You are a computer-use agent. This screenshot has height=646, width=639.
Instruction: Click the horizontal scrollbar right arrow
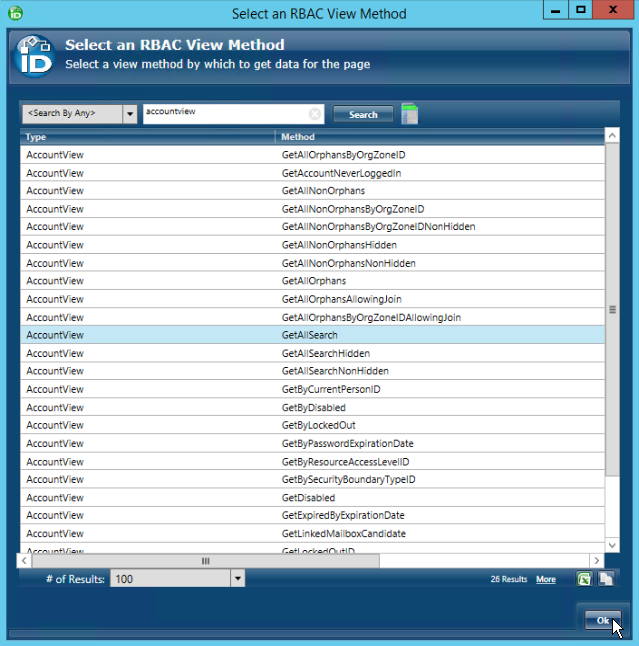click(x=597, y=561)
